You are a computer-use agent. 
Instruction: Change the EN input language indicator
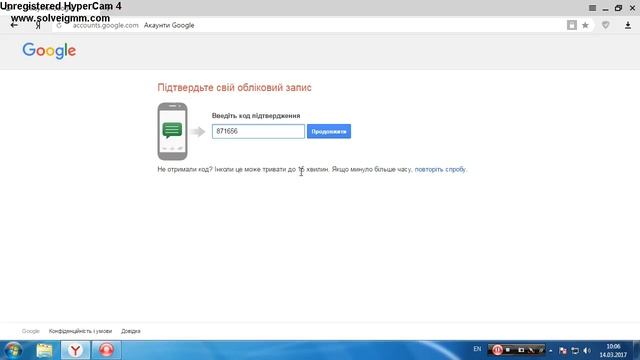click(x=477, y=349)
